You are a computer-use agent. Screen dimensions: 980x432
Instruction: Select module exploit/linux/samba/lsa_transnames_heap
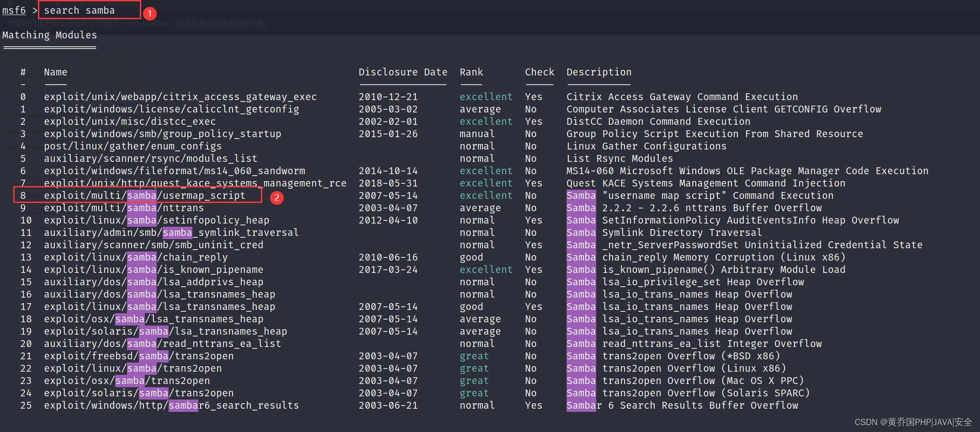tap(159, 307)
